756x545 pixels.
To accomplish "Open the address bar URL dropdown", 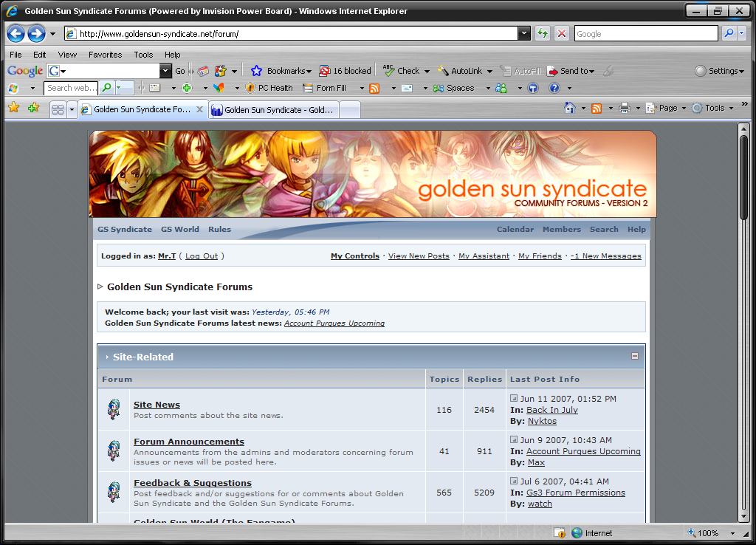I will pyautogui.click(x=524, y=33).
